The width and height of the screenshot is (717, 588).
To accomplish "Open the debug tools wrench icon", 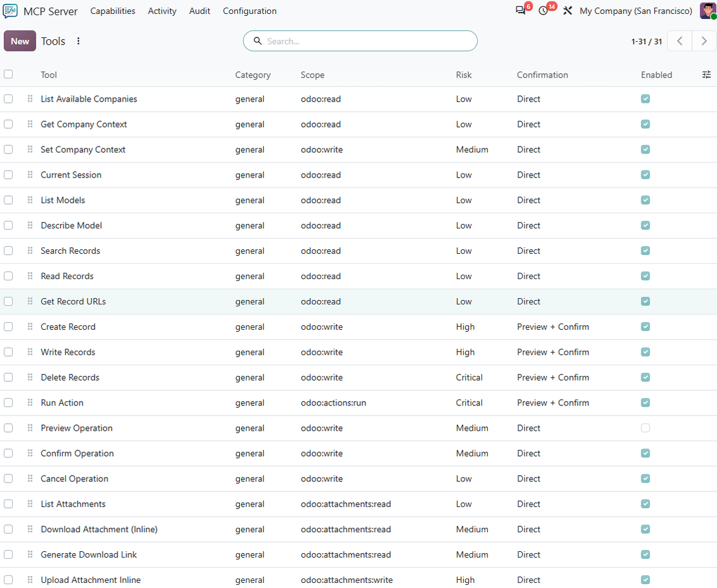I will [567, 11].
